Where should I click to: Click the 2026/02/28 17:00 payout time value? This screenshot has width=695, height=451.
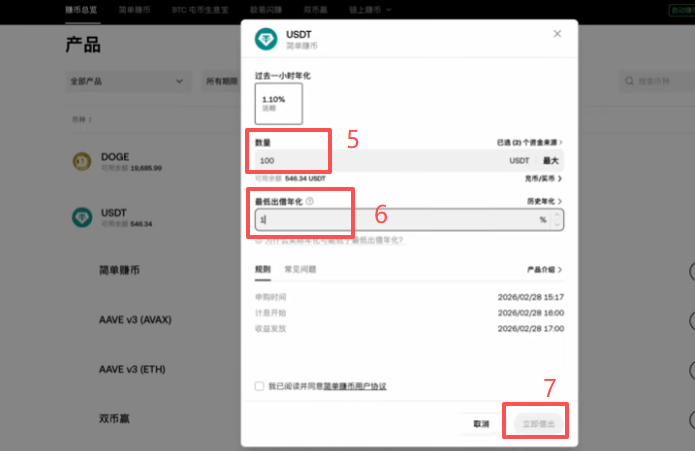pyautogui.click(x=531, y=329)
